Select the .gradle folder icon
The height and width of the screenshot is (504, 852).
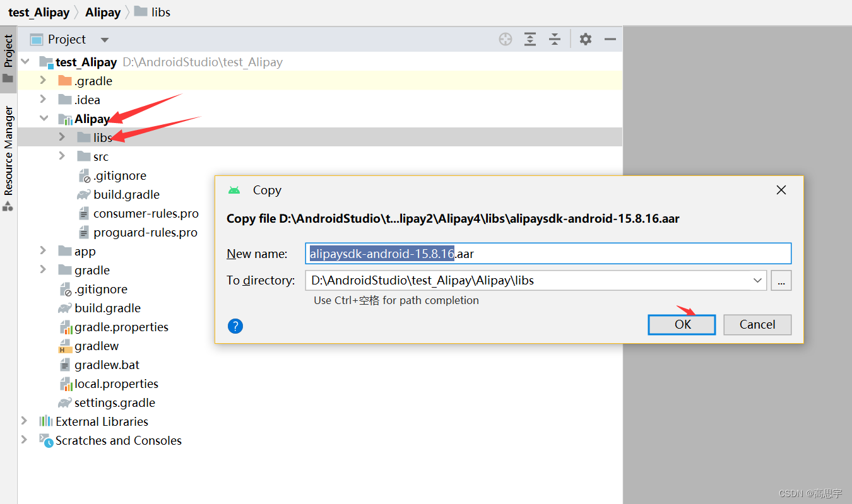pos(65,81)
